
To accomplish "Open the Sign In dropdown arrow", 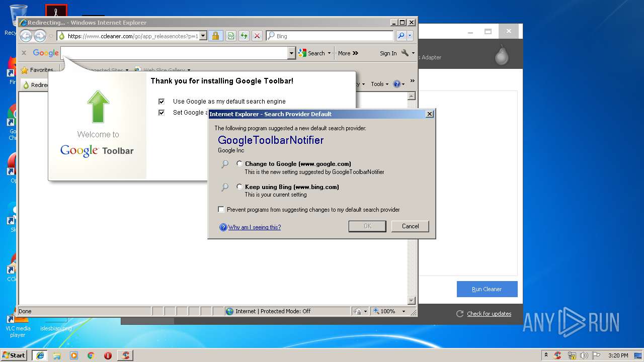I will click(413, 53).
